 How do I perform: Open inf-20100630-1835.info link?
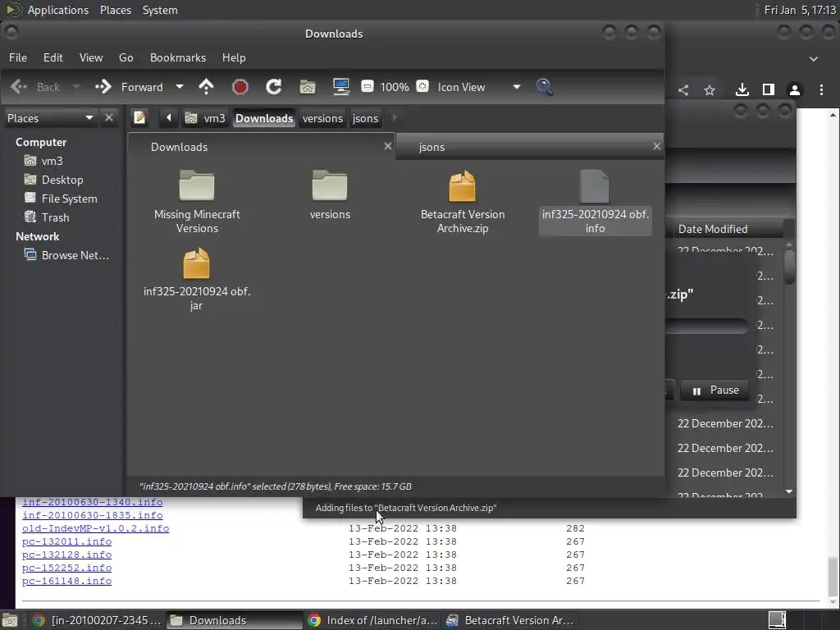(x=92, y=515)
